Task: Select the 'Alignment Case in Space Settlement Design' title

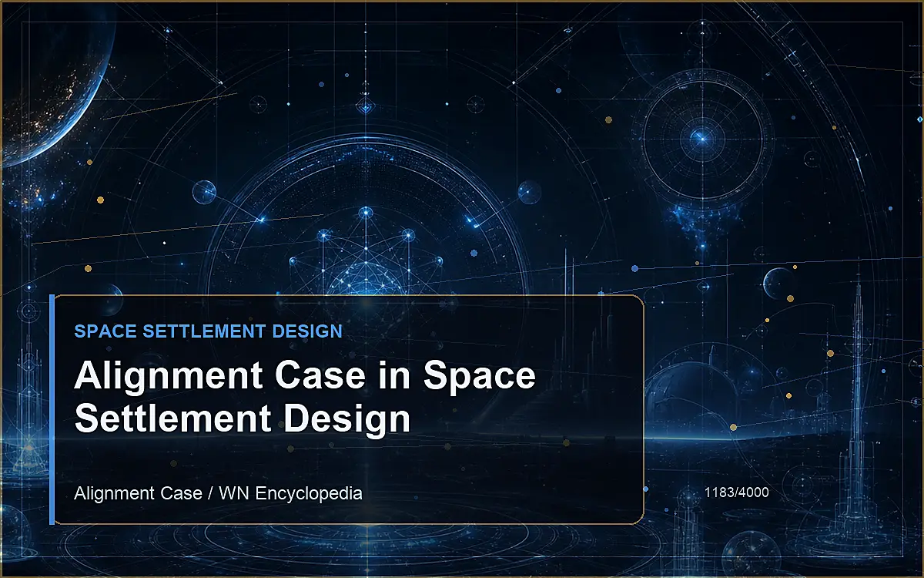Action: [x=305, y=398]
